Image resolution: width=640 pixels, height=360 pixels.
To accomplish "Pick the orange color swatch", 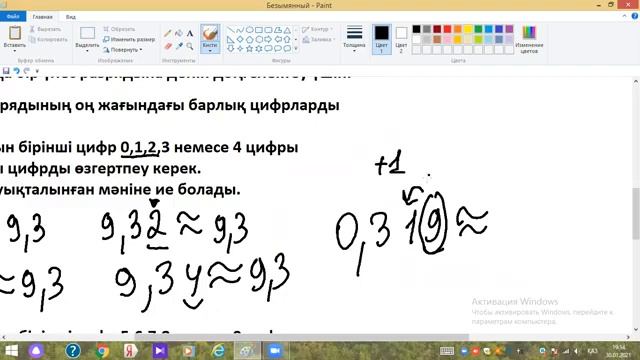I will click(458, 29).
